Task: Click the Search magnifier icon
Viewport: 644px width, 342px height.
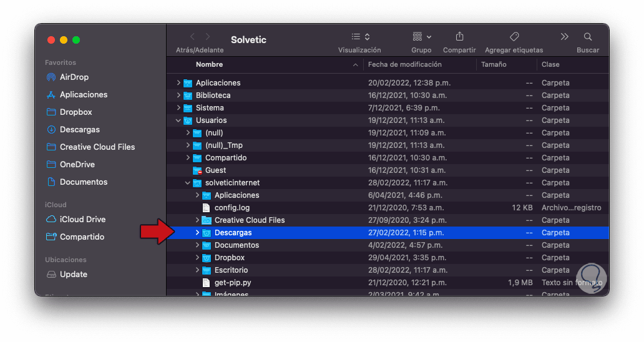Action: [588, 37]
